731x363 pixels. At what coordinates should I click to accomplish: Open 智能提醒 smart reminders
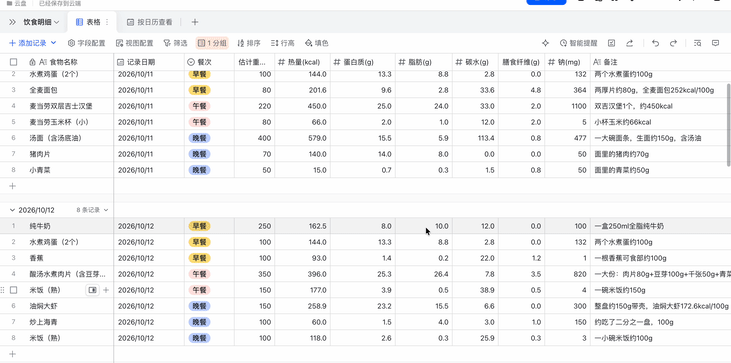(x=579, y=43)
